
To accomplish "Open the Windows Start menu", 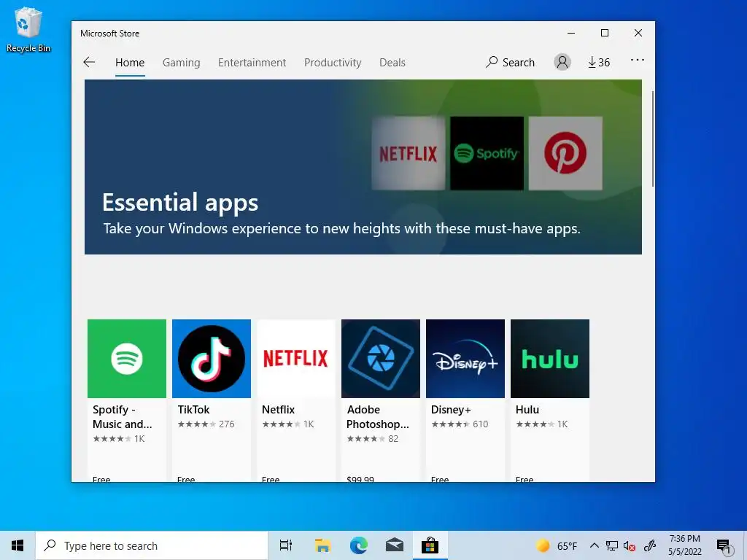I will (18, 545).
